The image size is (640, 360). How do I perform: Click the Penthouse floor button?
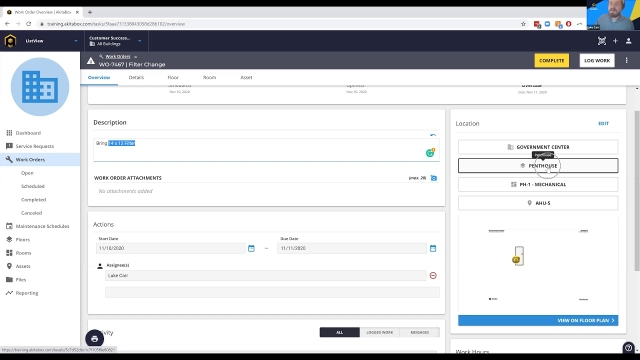tap(538, 166)
